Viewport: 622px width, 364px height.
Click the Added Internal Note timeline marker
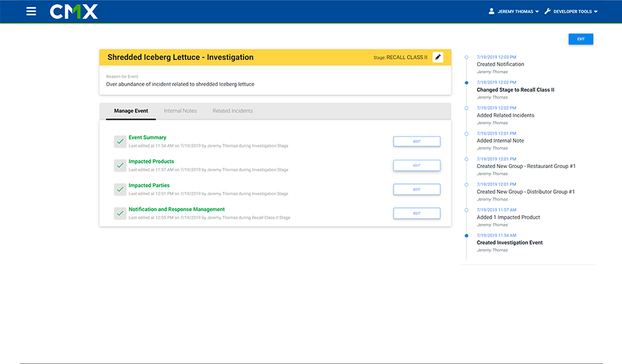(x=466, y=134)
